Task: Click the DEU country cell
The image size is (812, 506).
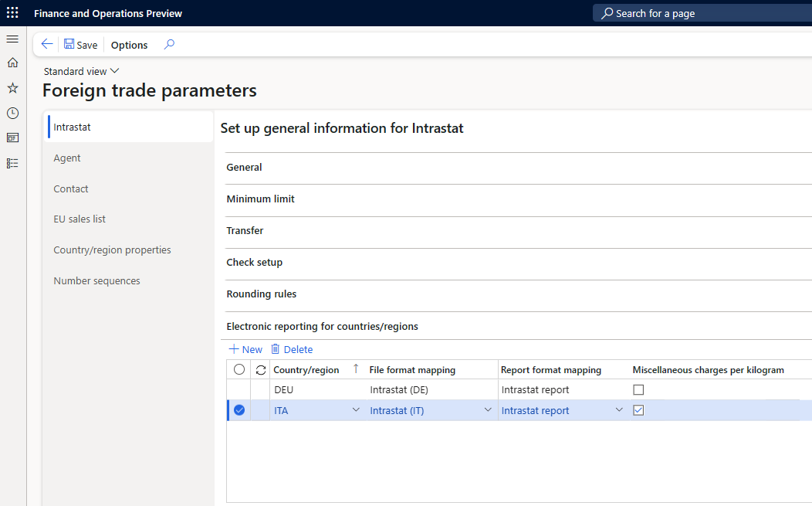Action: point(318,390)
